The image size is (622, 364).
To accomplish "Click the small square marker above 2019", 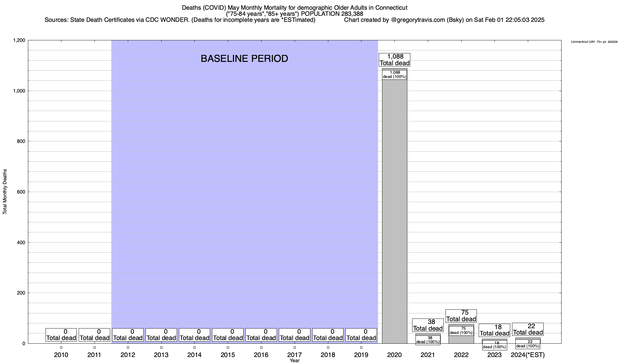I will 361,348.
